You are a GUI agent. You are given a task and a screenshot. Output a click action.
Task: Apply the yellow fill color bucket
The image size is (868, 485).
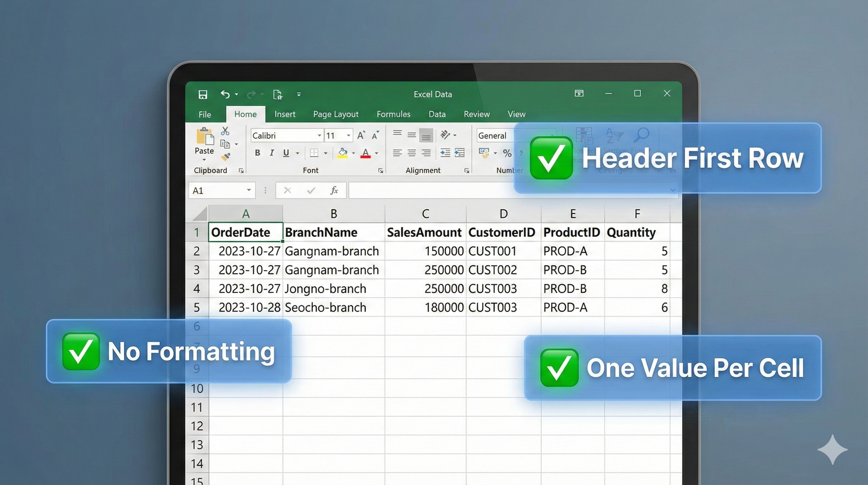pyautogui.click(x=343, y=153)
